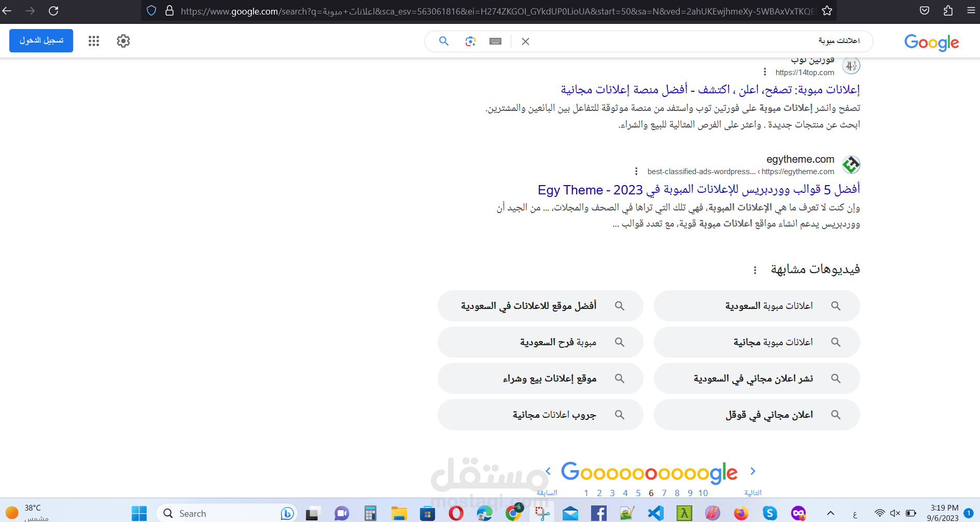Open Windows Start menu
The height and width of the screenshot is (522, 980).
click(139, 513)
